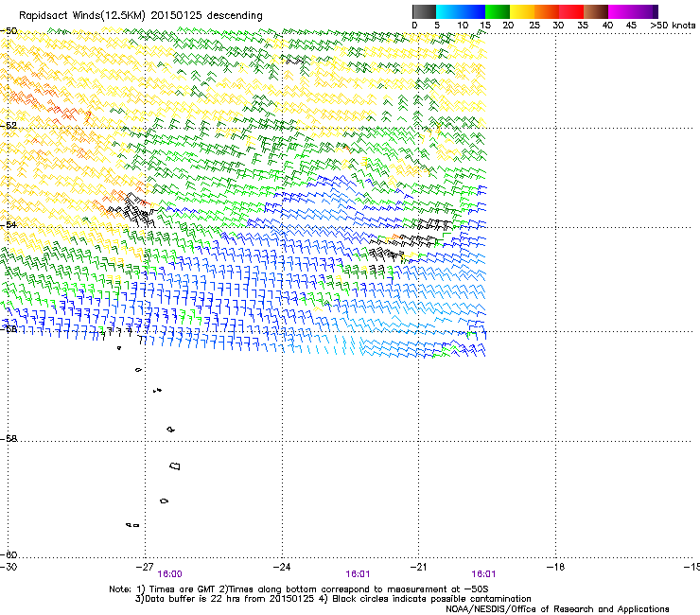The height and width of the screenshot is (615, 700).
Task: Click the cyan 5-10 knots legend color
Action: (447, 11)
